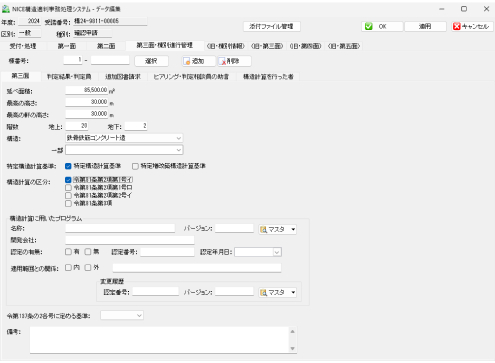Open arrow beside the program マスタ button
The image size is (495, 363).
pos(293,230)
